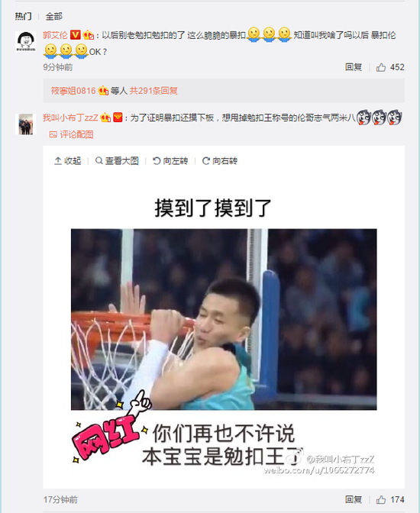Click the 郭艾伦 username link
Viewport: 420px width, 513px height.
click(x=55, y=34)
